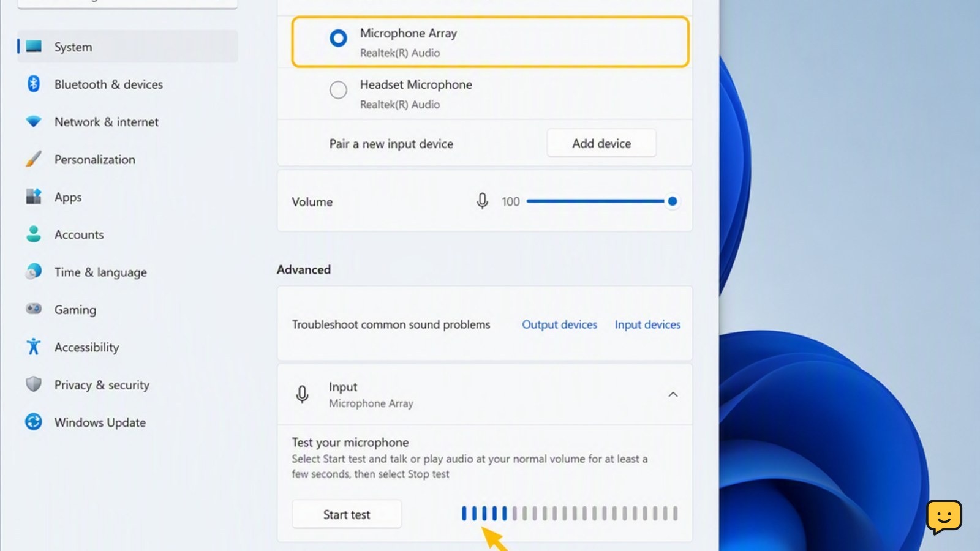The image size is (980, 551).
Task: Click the microphone test level meter
Action: coord(570,513)
